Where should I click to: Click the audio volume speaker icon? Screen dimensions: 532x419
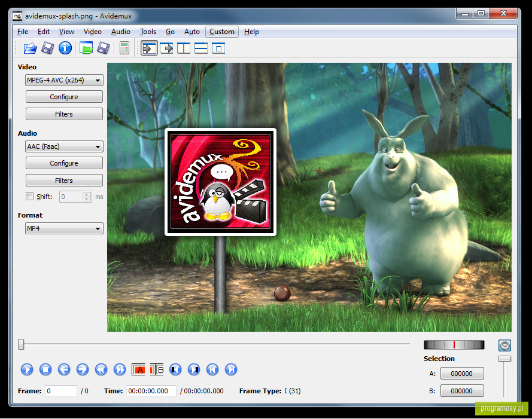coord(504,345)
